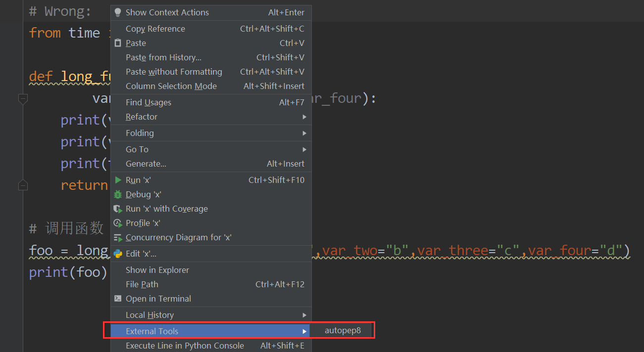The image size is (644, 352).
Task: Open the Folding menu entry
Action: point(211,133)
